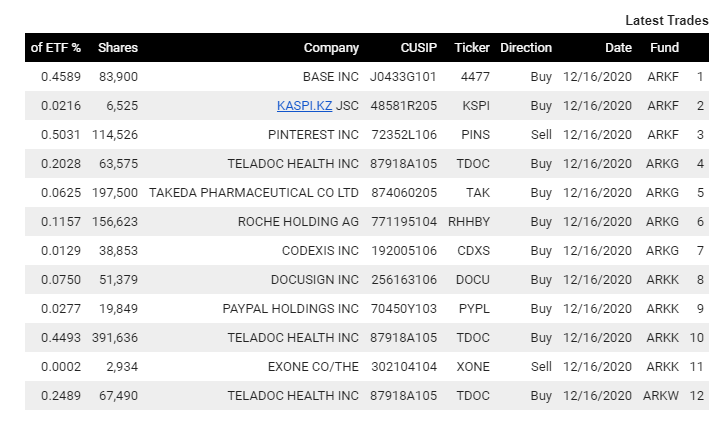Click the PINTEREST INC company name
This screenshot has width=722, height=421.
313,134
